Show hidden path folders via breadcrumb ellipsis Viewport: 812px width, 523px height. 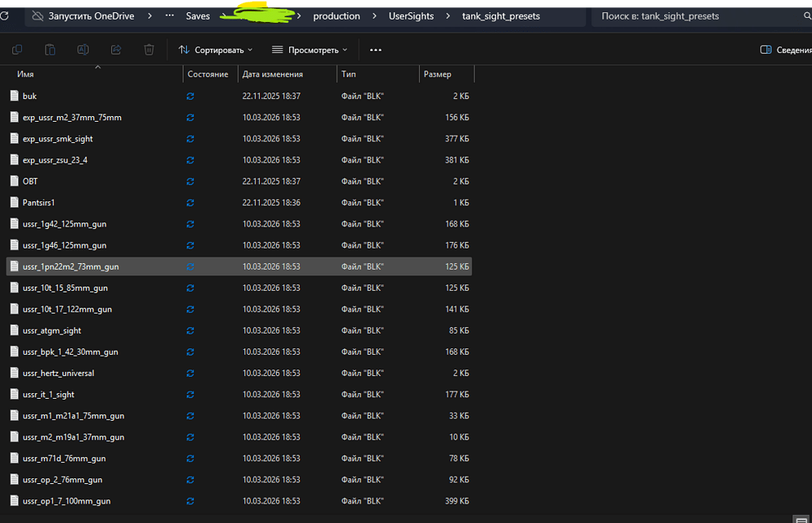[169, 16]
